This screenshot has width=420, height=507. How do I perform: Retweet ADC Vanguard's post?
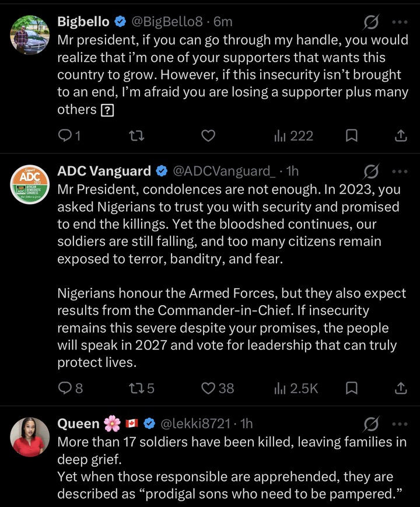click(x=136, y=387)
